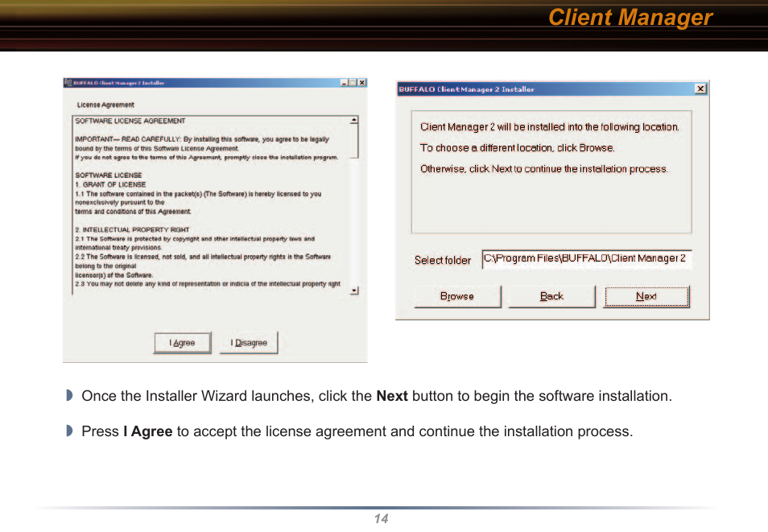Image resolution: width=768 pixels, height=532 pixels.
Task: Click 'Otherwise, click Next to continue' text
Action: click(543, 169)
